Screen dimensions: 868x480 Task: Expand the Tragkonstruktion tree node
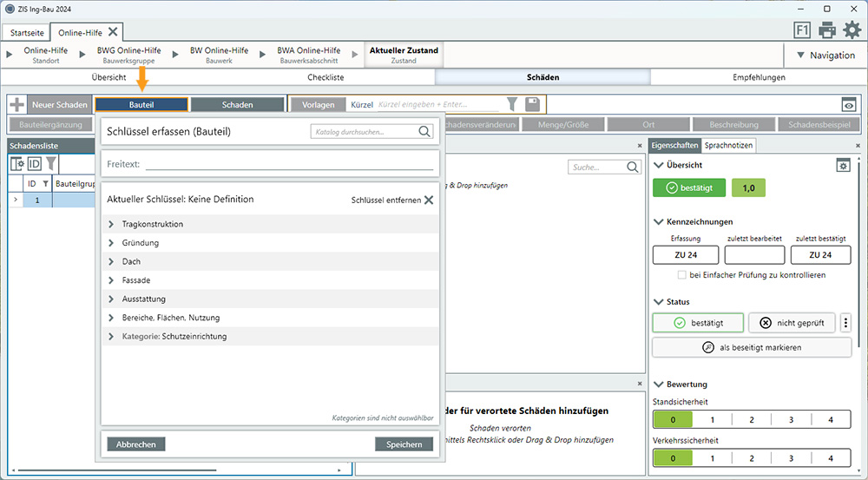[111, 225]
